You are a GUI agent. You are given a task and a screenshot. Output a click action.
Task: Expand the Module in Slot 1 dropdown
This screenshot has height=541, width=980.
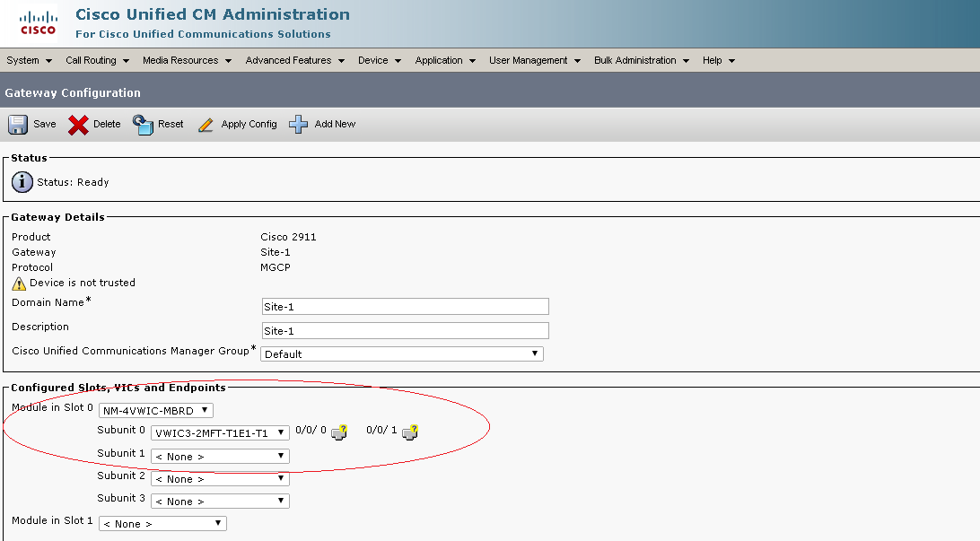162,524
